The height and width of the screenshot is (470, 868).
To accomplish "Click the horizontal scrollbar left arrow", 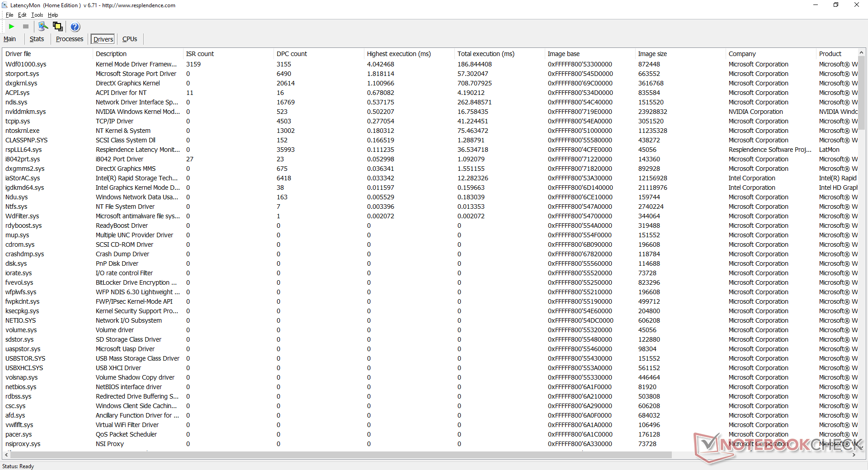I will (x=6, y=455).
